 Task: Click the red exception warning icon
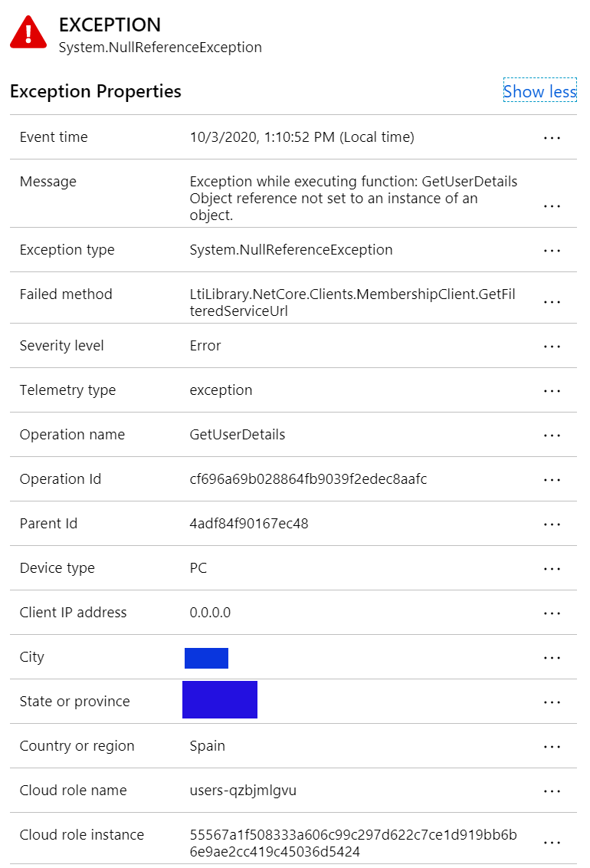tap(28, 34)
